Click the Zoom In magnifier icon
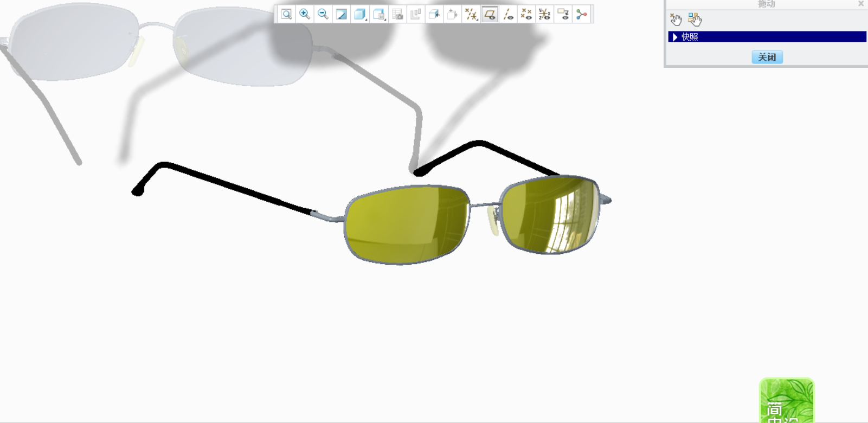The height and width of the screenshot is (423, 868). (305, 14)
